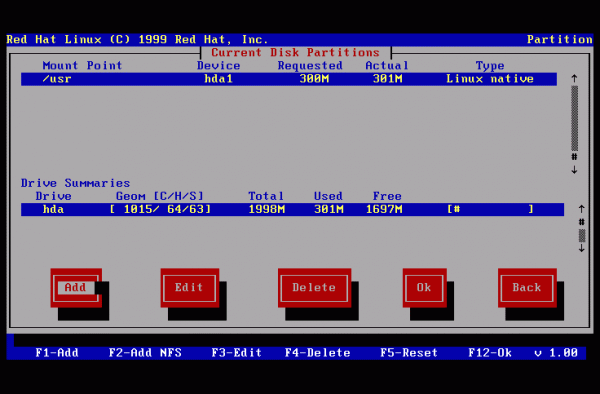Choose the Delete partition button

click(x=315, y=288)
